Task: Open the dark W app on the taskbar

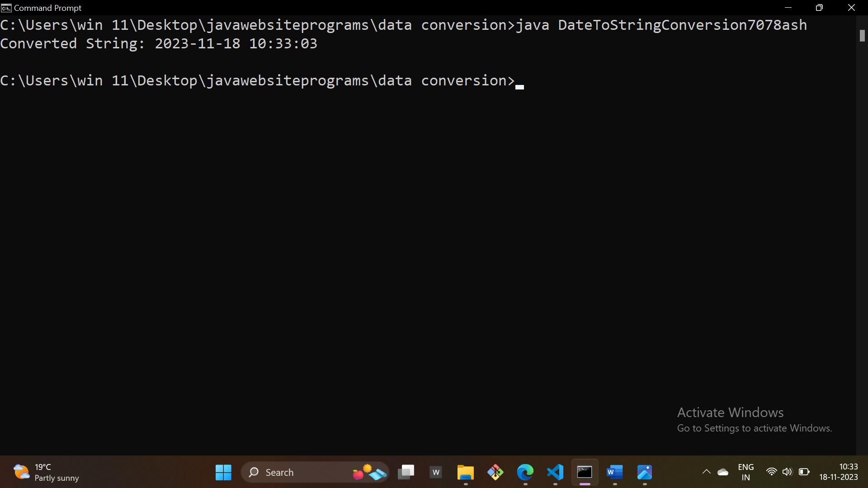Action: 436,472
